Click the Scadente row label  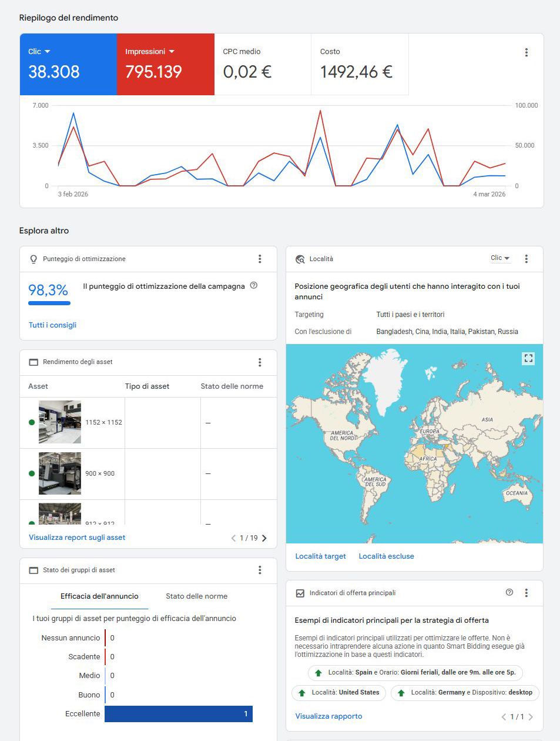click(84, 657)
